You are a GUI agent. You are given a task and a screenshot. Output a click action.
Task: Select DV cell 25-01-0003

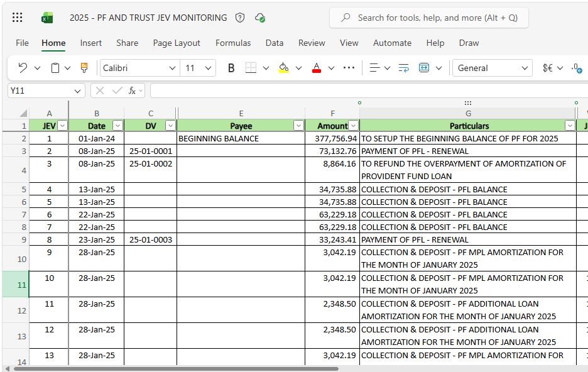point(150,239)
